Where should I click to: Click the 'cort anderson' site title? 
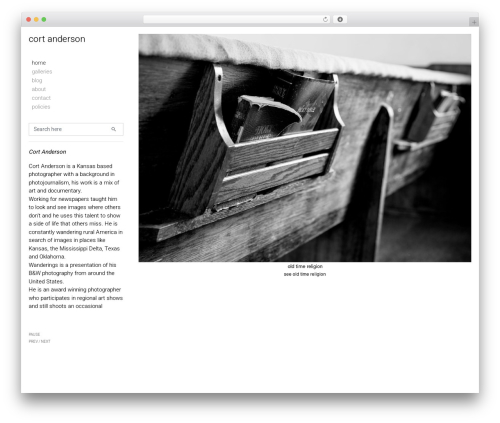tap(57, 39)
